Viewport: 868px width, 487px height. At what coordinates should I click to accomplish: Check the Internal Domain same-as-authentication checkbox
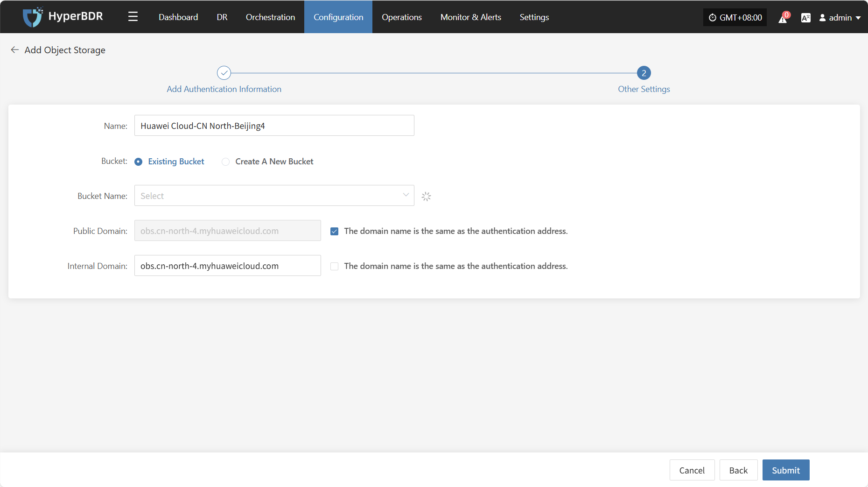tap(334, 266)
